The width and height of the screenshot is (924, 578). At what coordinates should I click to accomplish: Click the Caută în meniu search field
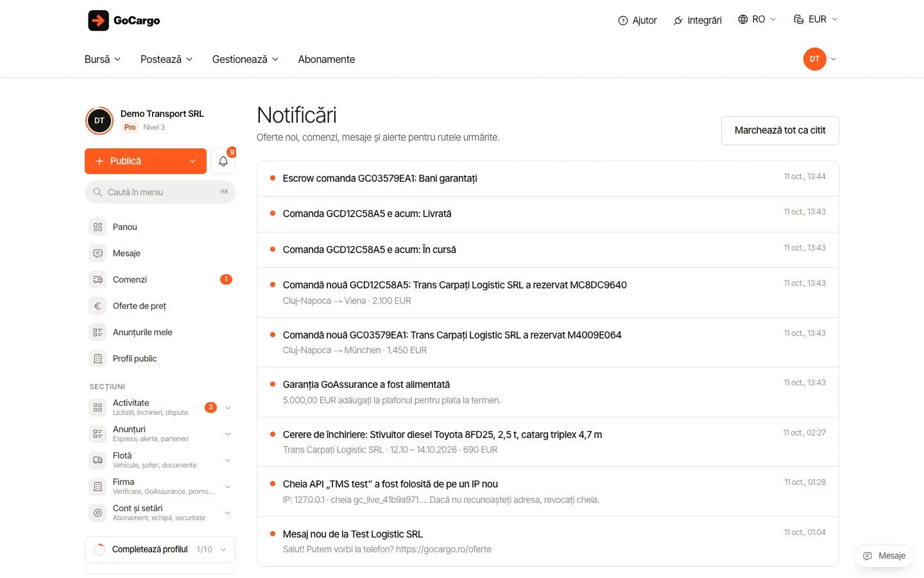[x=160, y=192]
